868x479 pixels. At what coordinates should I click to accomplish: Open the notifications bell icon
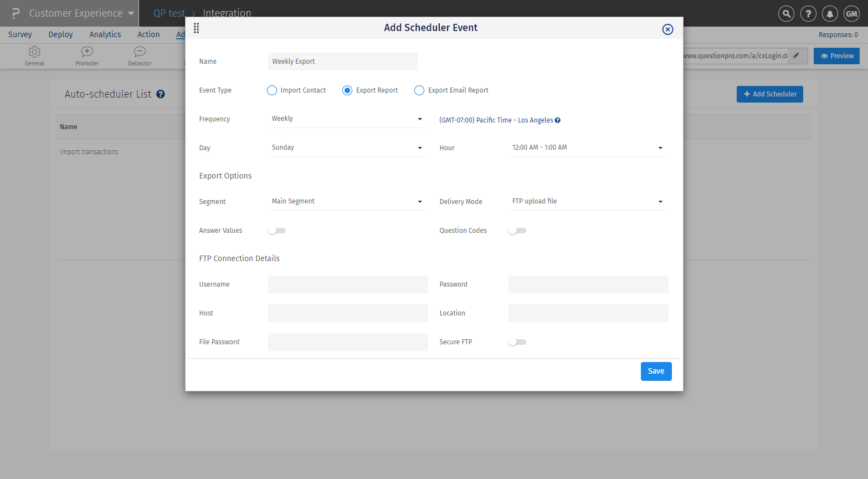coord(830,14)
